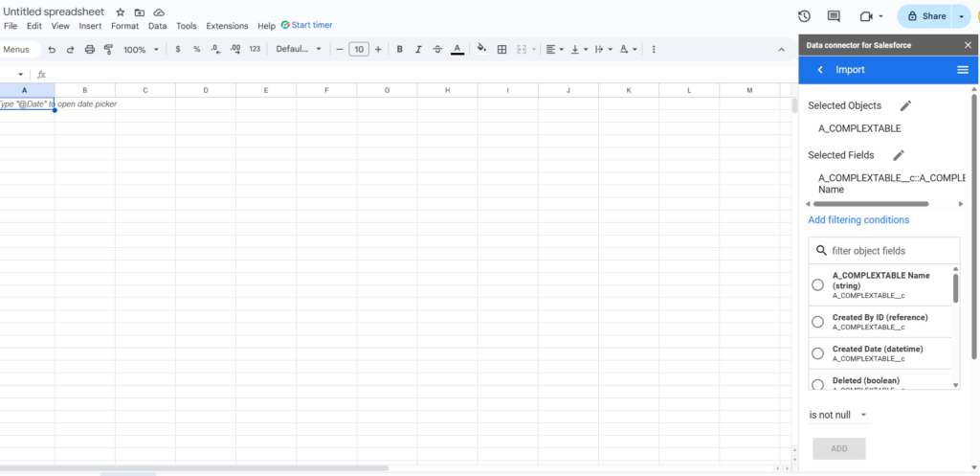Open fill color picker
Screen dimensions: 980x476
coord(481,50)
